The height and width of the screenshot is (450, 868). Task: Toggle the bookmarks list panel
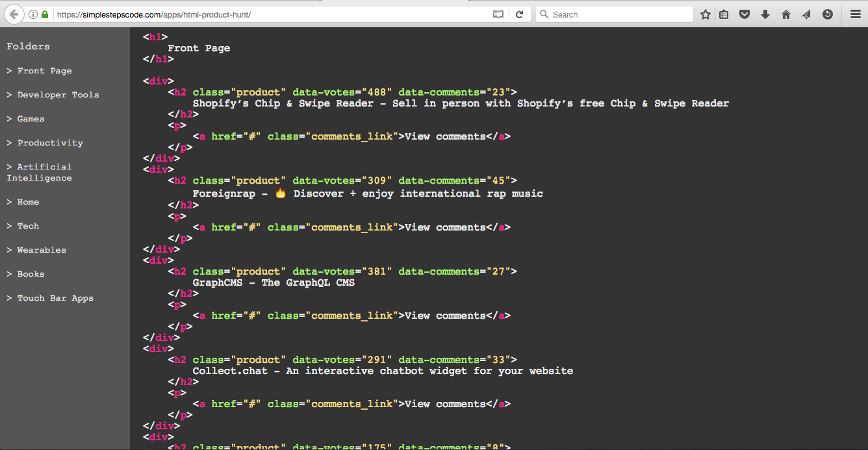[x=723, y=14]
